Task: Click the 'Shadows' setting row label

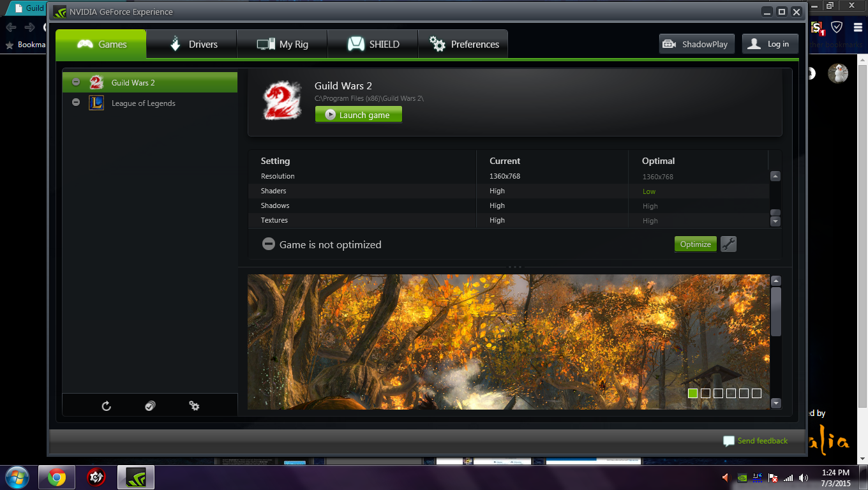Action: pos(275,205)
